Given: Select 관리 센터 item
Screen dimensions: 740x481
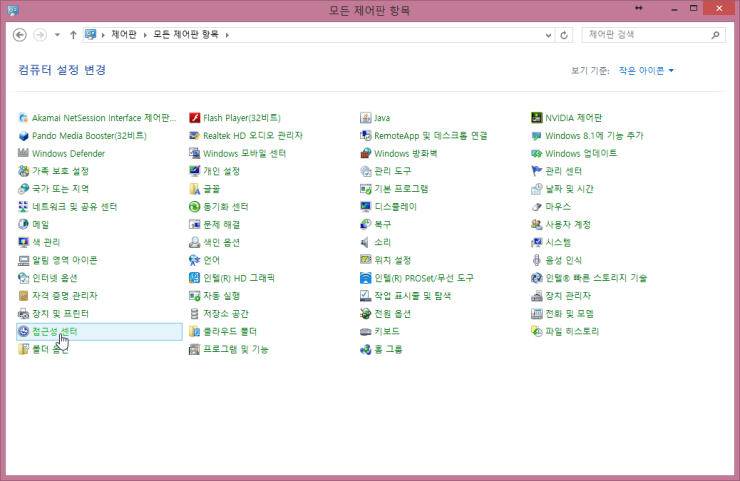Looking at the screenshot, I should (563, 171).
